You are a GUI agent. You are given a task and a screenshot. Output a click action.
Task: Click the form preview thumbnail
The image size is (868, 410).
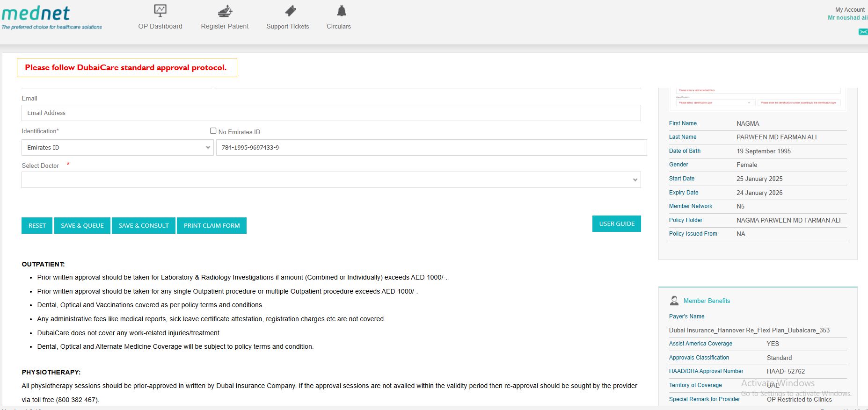pyautogui.click(x=758, y=99)
